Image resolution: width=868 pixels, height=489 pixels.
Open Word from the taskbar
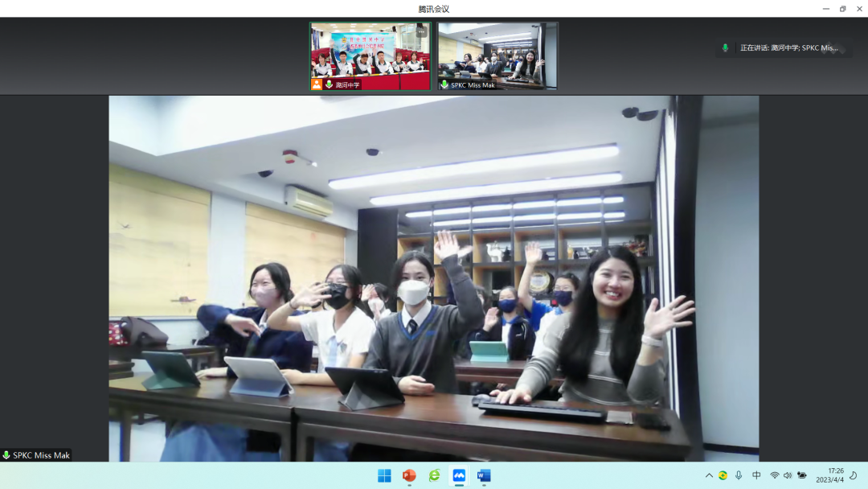pos(484,475)
